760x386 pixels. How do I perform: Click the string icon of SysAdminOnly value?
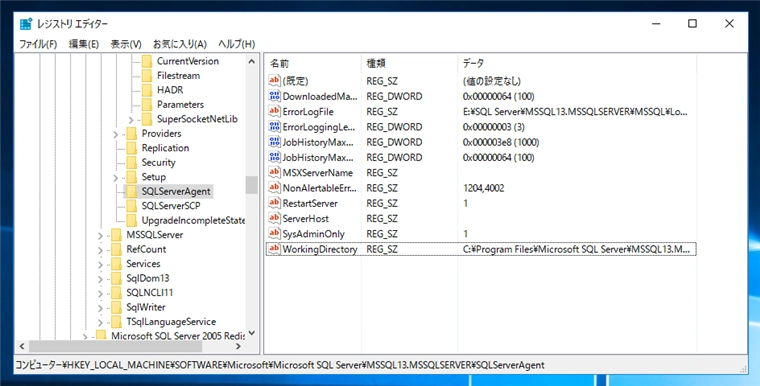coord(274,233)
